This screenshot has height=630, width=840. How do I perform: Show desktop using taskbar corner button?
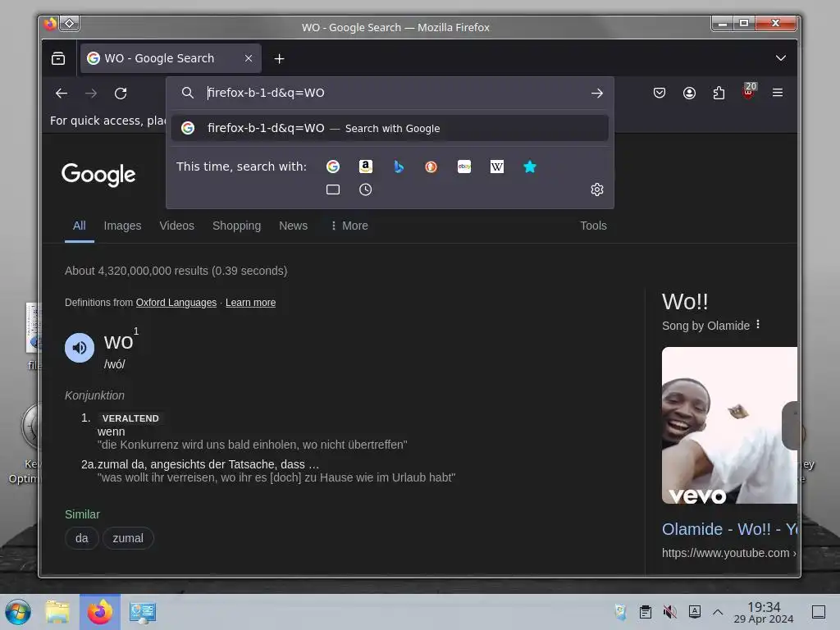point(819,612)
